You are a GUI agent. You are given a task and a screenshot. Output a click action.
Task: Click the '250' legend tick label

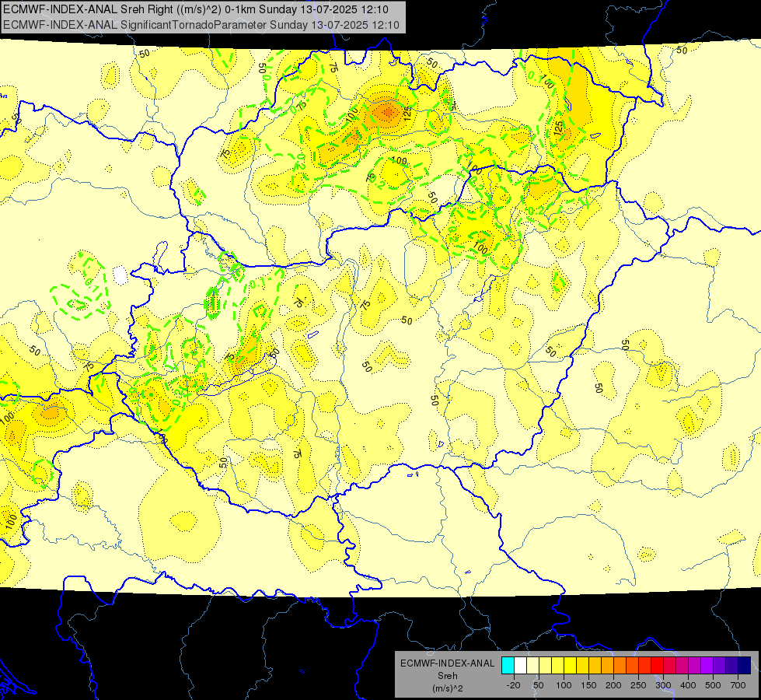coord(638,685)
